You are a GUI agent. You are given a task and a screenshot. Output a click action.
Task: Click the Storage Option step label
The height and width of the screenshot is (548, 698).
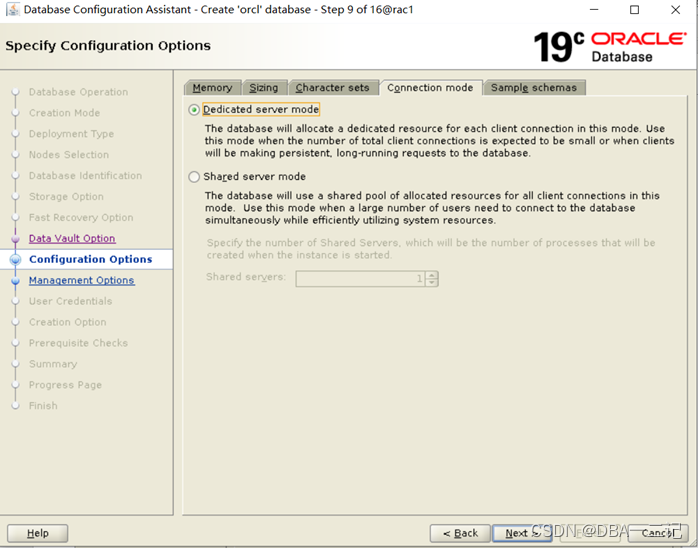pos(66,197)
